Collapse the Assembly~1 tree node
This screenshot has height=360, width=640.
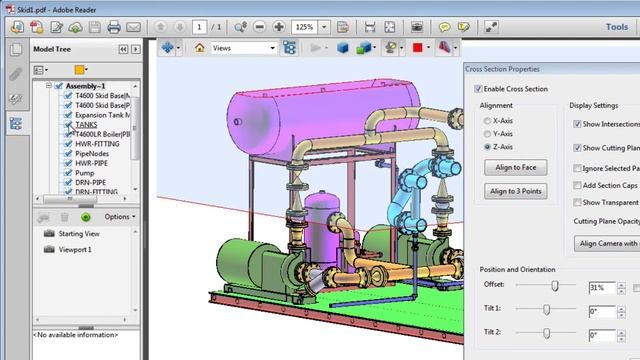[x=49, y=86]
